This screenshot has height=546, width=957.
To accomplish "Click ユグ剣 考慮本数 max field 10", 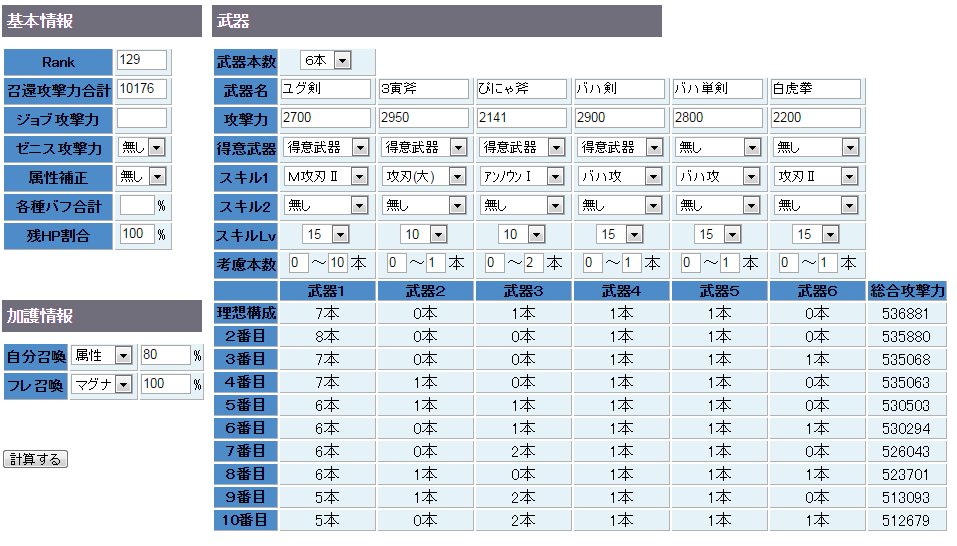I will tap(338, 263).
